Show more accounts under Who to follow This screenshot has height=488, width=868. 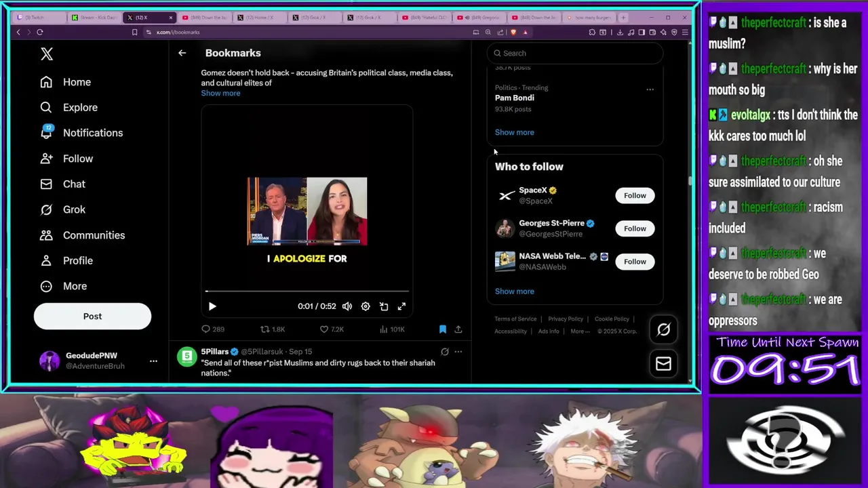515,291
